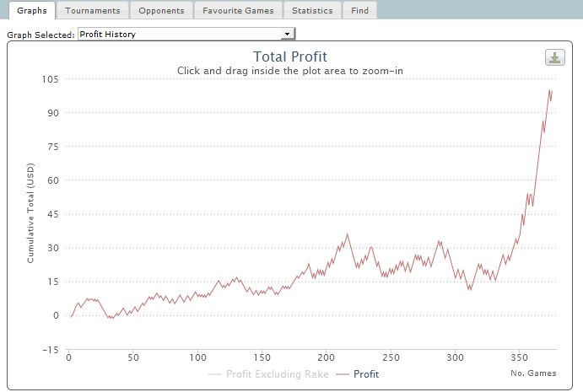The height and width of the screenshot is (392, 583).
Task: Click the 200 x-axis tick label
Action: [x=326, y=357]
